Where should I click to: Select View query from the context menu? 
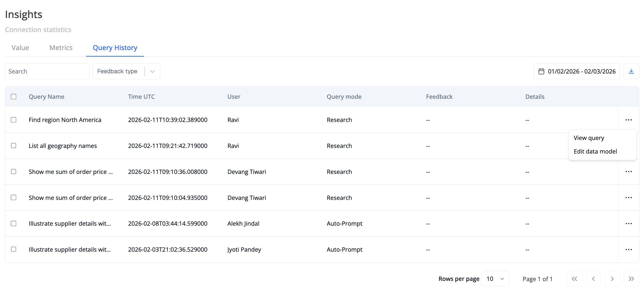click(x=589, y=138)
